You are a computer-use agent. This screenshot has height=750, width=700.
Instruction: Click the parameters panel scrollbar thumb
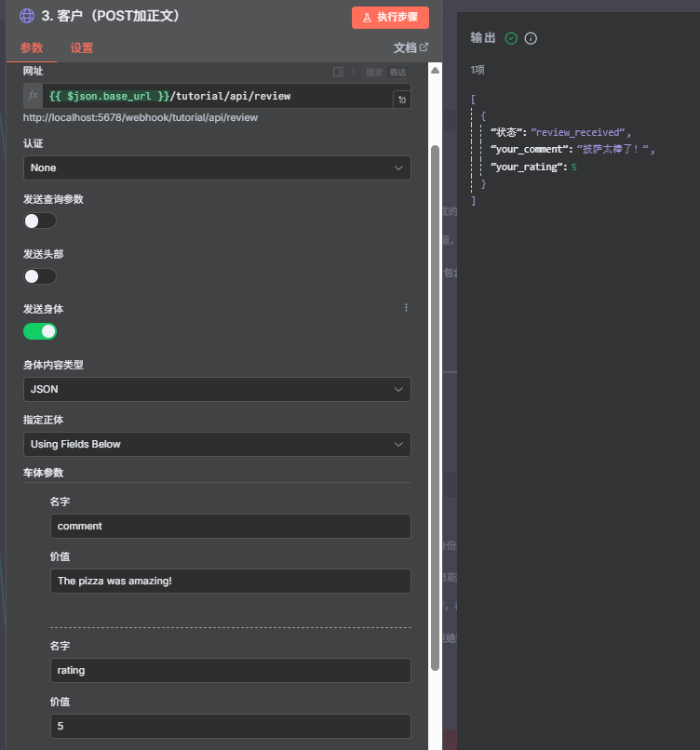[x=435, y=408]
